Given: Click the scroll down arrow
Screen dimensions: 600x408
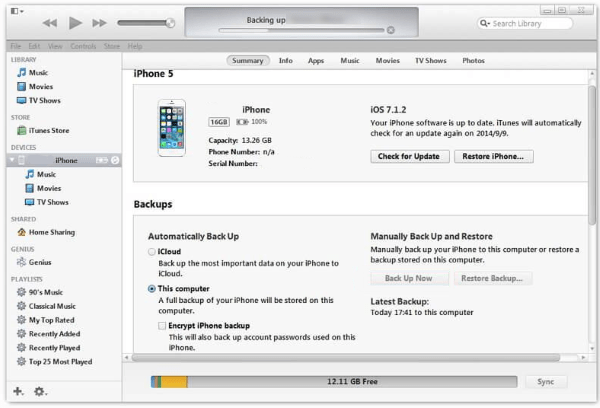Looking at the screenshot, I should 592,348.
